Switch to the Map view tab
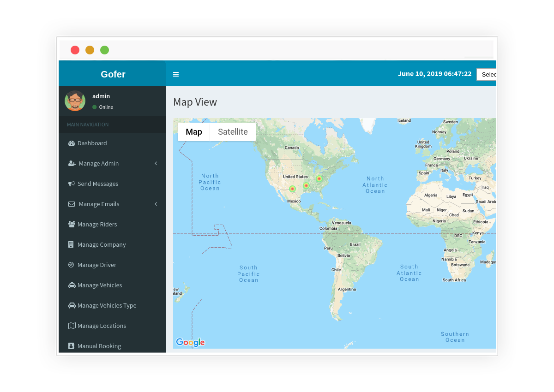Image resolution: width=554 pixels, height=392 pixels. click(x=194, y=132)
